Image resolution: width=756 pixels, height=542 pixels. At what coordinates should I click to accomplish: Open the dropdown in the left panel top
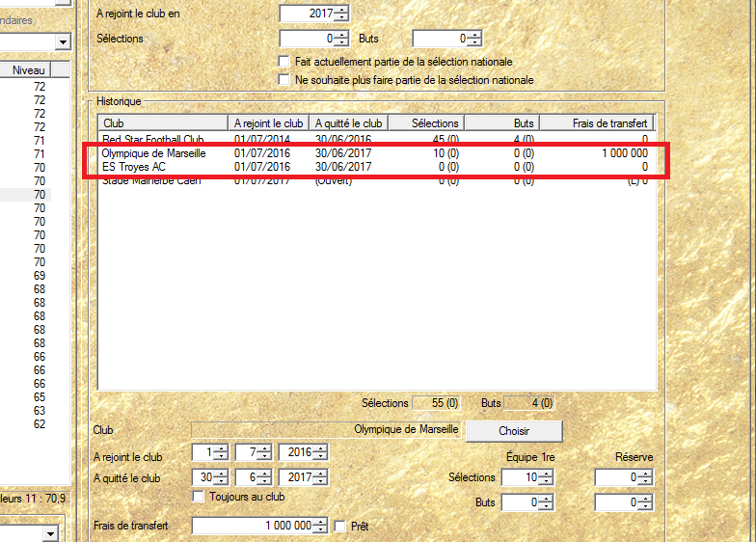pos(63,42)
